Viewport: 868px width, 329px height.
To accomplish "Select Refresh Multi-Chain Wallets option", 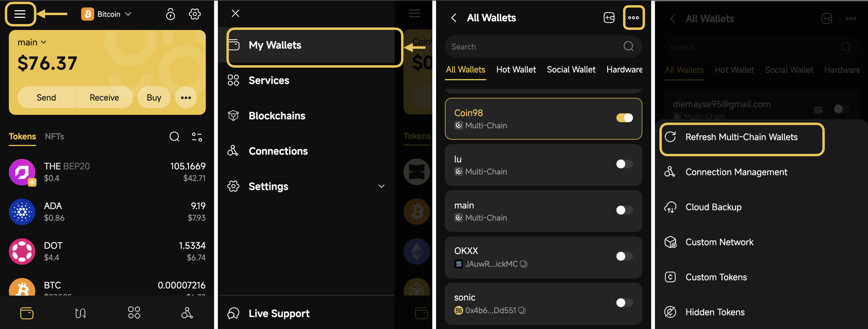I will [741, 137].
